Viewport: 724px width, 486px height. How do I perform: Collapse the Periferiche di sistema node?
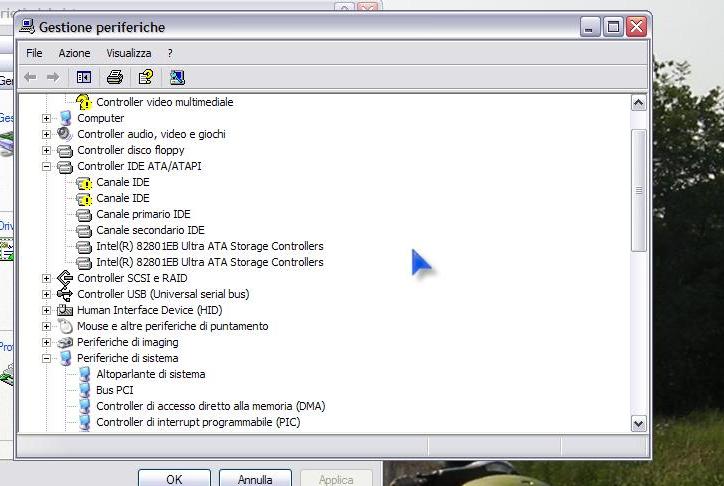click(x=46, y=359)
